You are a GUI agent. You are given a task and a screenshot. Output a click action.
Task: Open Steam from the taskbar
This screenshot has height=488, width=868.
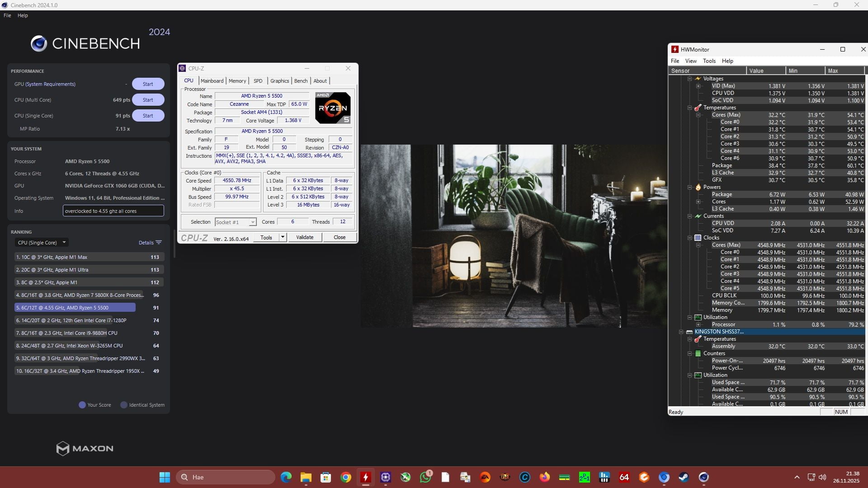tap(684, 477)
